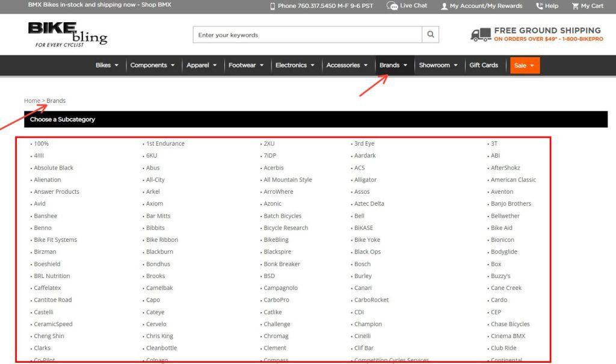Click the phone number icon

pos(272,6)
